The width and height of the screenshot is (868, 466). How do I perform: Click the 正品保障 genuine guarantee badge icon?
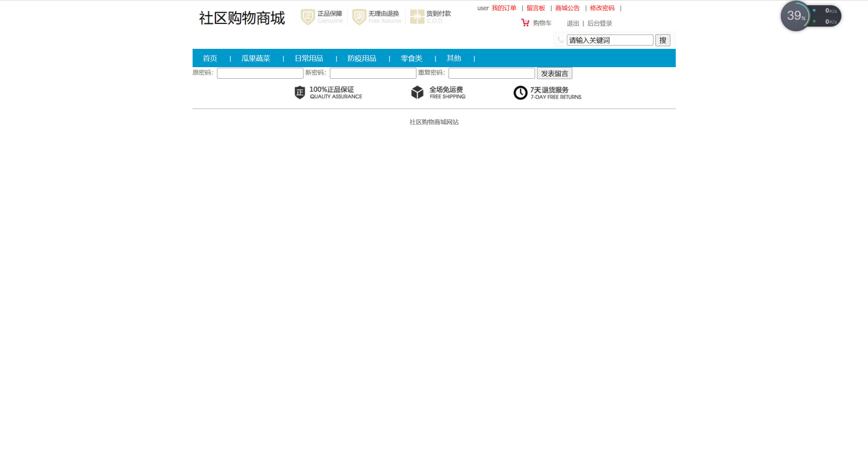click(308, 16)
